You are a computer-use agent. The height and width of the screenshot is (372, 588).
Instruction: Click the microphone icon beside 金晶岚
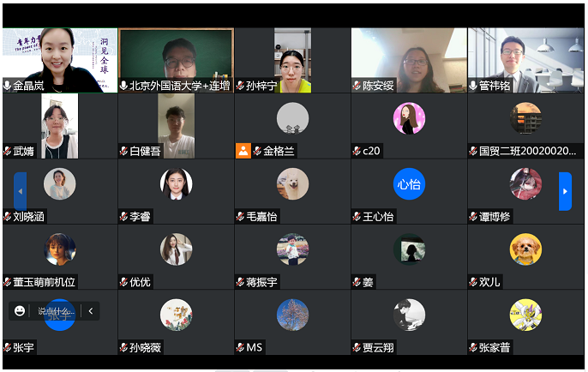tap(7, 86)
